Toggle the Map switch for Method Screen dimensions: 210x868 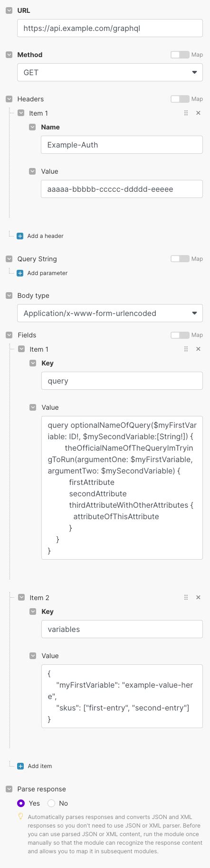pos(180,55)
